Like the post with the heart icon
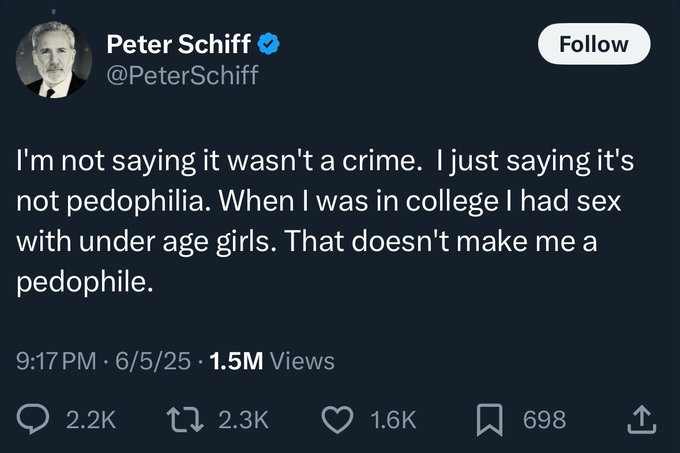This screenshot has height=453, width=680. (x=337, y=420)
